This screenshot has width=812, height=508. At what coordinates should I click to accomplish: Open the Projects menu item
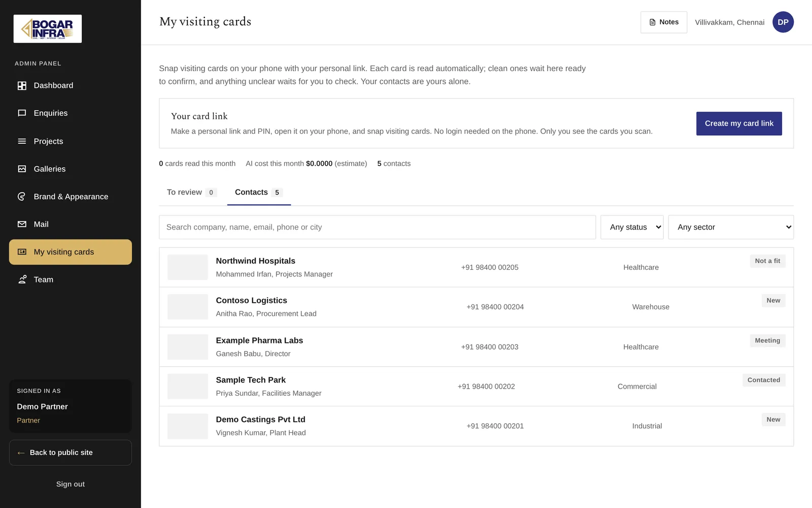point(71,141)
